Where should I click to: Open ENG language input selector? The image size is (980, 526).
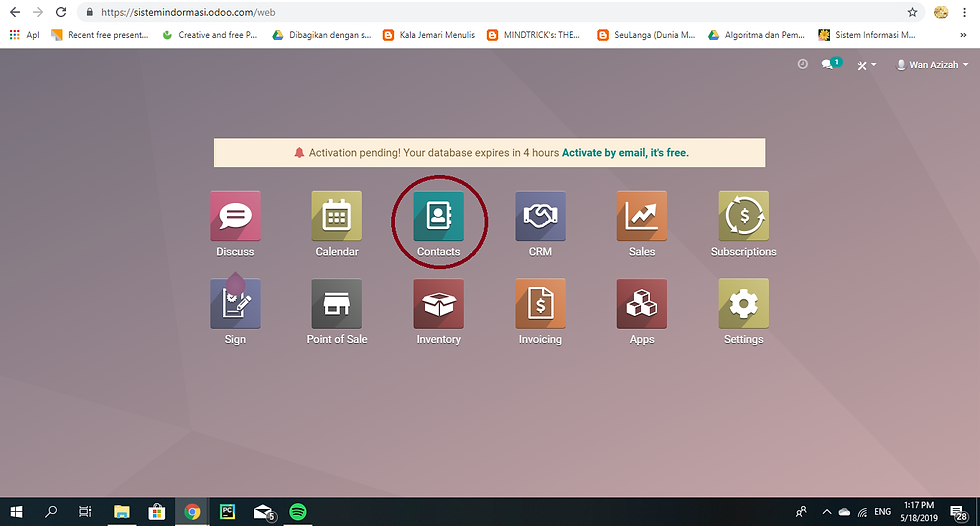(882, 512)
